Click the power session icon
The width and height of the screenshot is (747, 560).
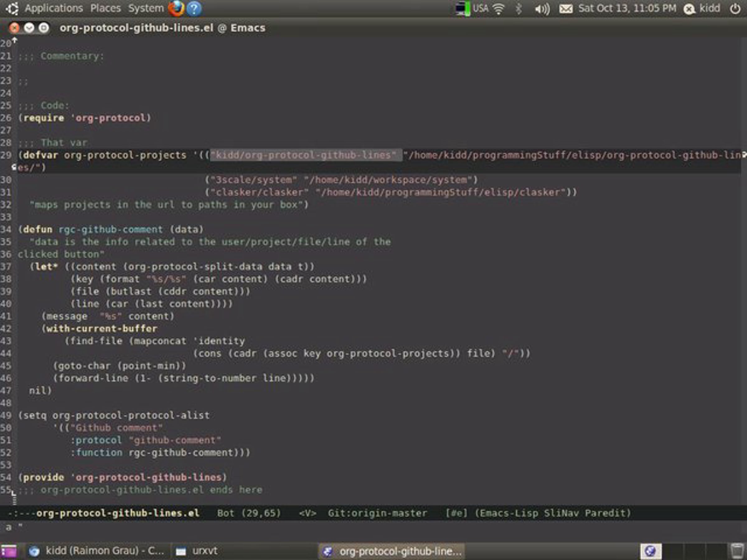(735, 8)
